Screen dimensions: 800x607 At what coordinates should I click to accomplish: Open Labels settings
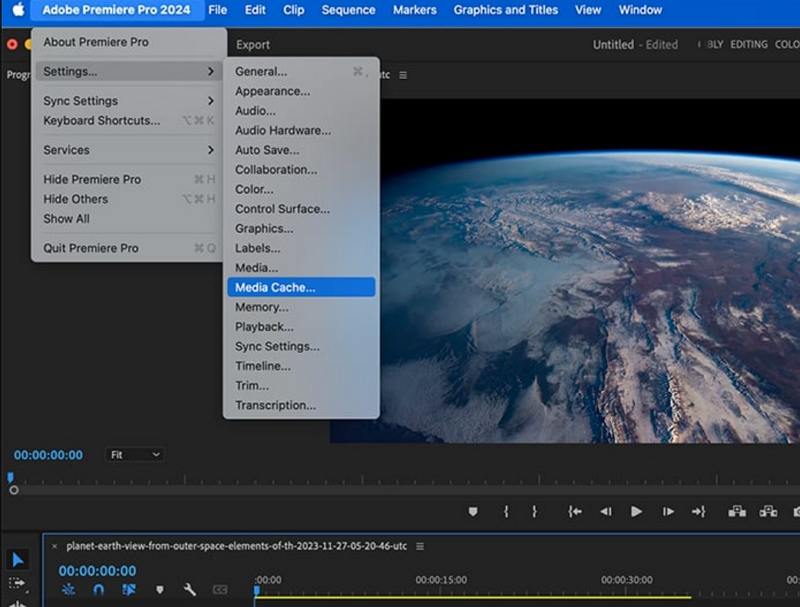pyautogui.click(x=301, y=248)
